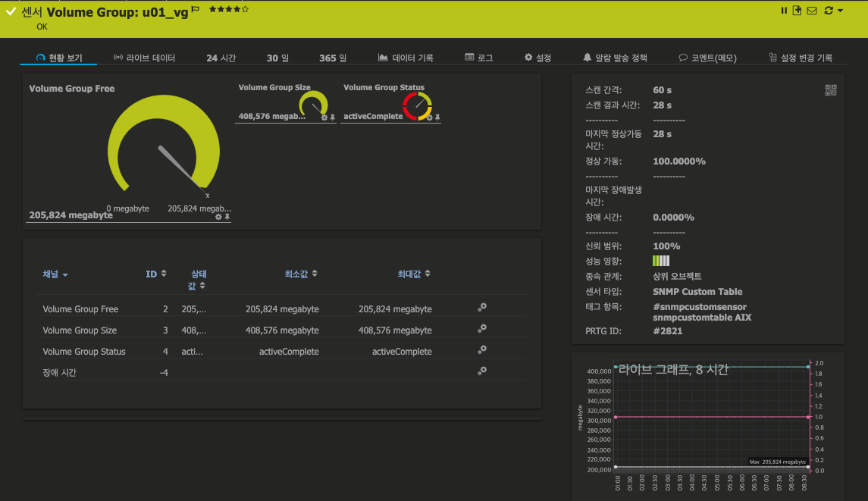The image size is (868, 501).
Task: Click the Max: 205,824 megabyte graph label
Action: [x=777, y=462]
